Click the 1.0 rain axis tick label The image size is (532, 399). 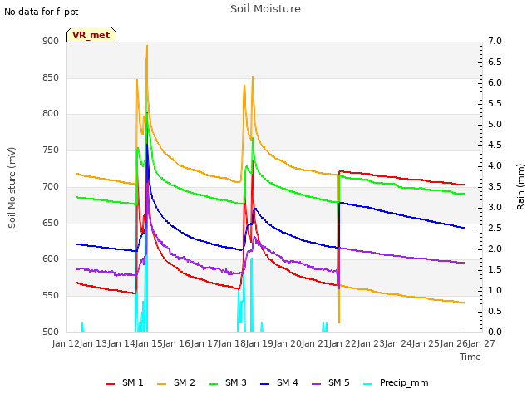click(x=495, y=290)
